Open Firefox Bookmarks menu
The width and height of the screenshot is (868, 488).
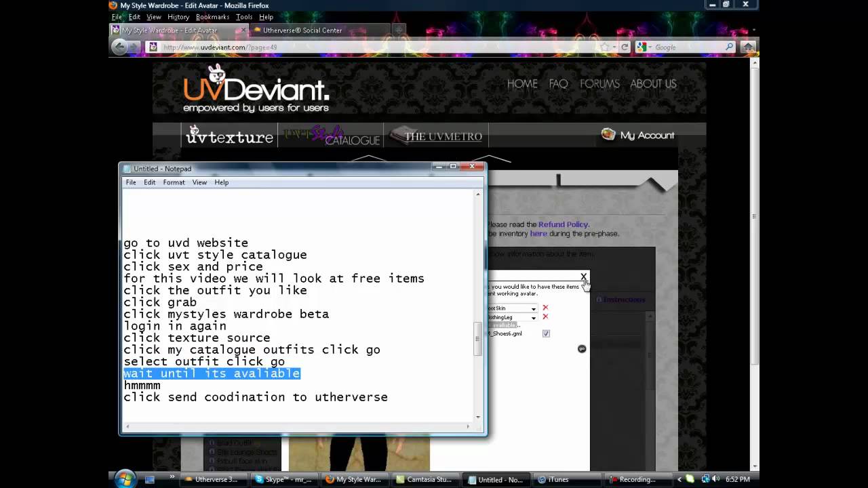click(x=212, y=17)
